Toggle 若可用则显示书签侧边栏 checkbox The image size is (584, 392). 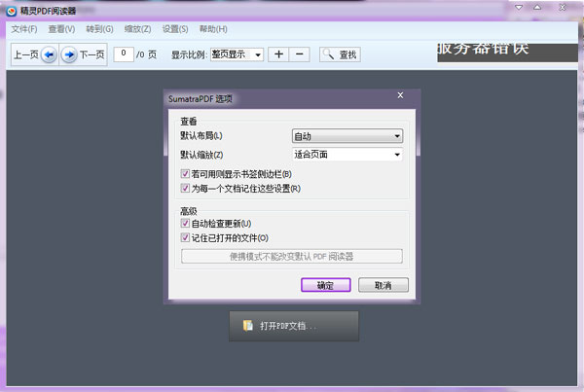pos(185,173)
